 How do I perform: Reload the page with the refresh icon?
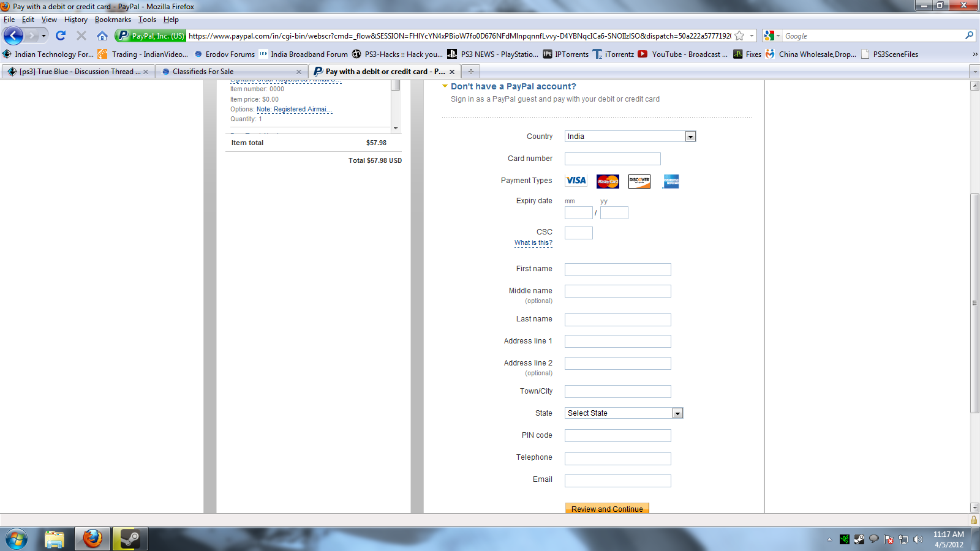pos(61,36)
